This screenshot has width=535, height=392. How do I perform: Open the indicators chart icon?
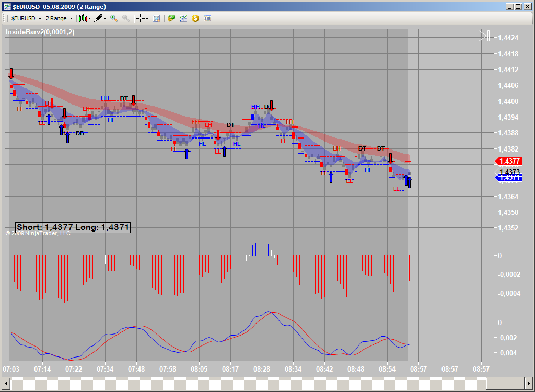click(183, 18)
